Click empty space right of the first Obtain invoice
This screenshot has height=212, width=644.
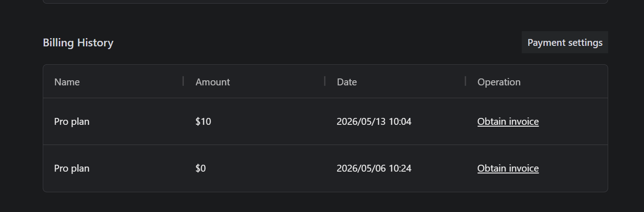tap(572, 122)
